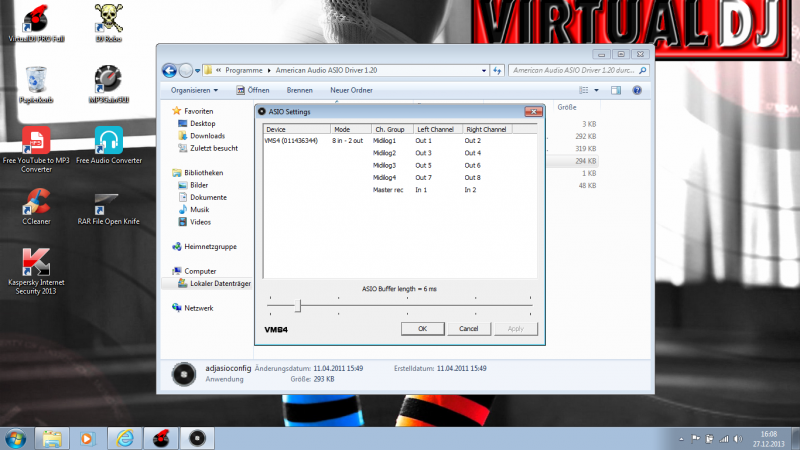Refresh the Explorer address bar
The width and height of the screenshot is (800, 450).
[497, 70]
